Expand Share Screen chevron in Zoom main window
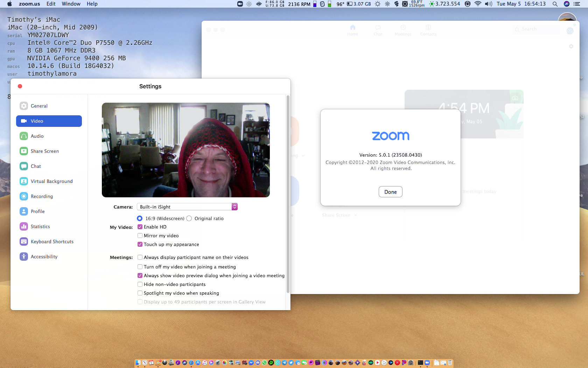 (x=356, y=215)
